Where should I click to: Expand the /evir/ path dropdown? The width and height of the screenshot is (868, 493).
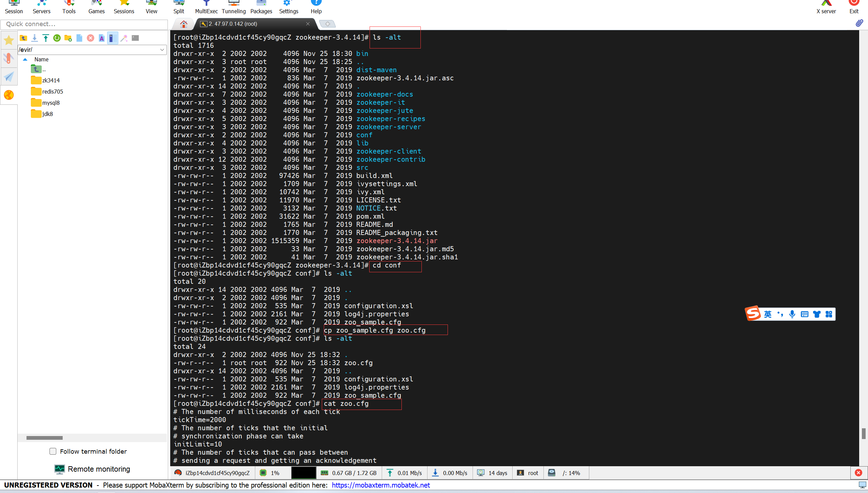162,50
